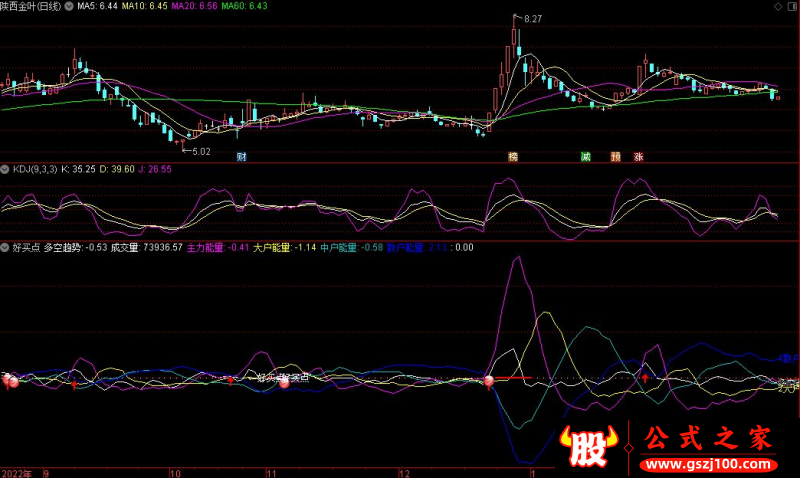Click the gear icon beside the stock name
This screenshot has width=800, height=478.
68,6
